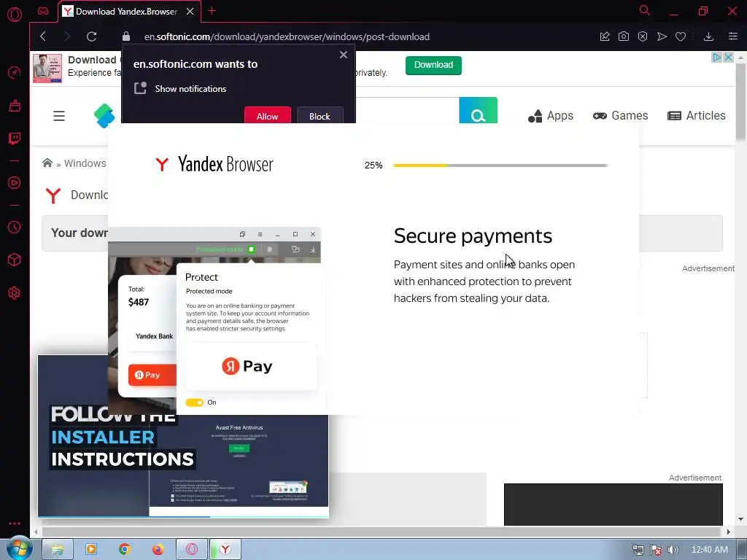This screenshot has height=560, width=747.
Task: Open the search tabs magnifier icon
Action: (645, 10)
